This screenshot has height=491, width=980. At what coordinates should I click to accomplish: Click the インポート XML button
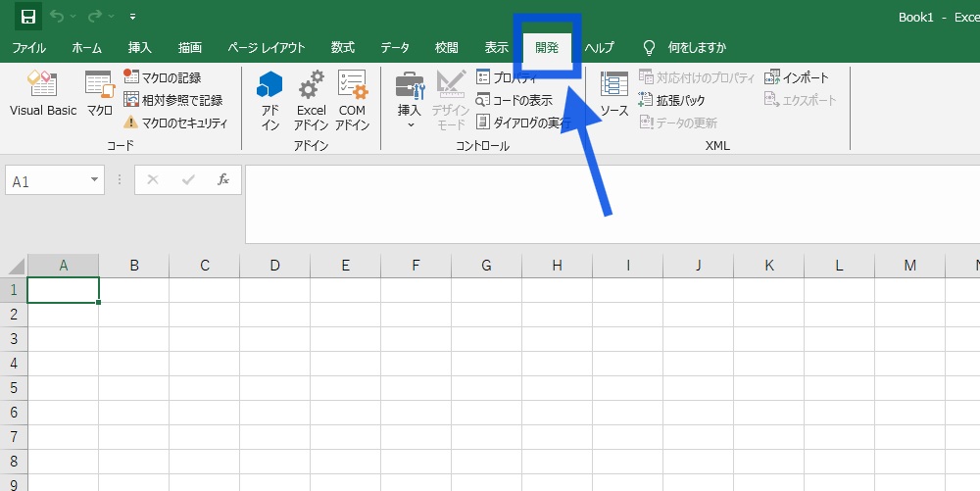(797, 77)
